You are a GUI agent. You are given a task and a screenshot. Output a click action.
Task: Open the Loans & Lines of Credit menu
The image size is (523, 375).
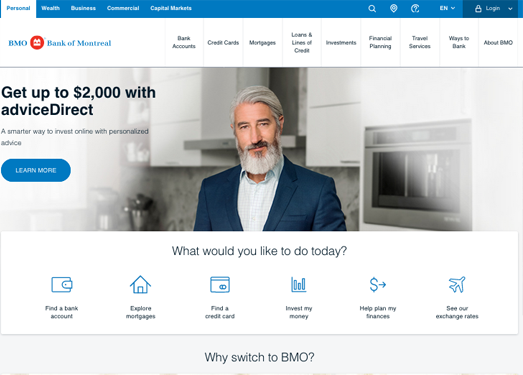click(302, 43)
